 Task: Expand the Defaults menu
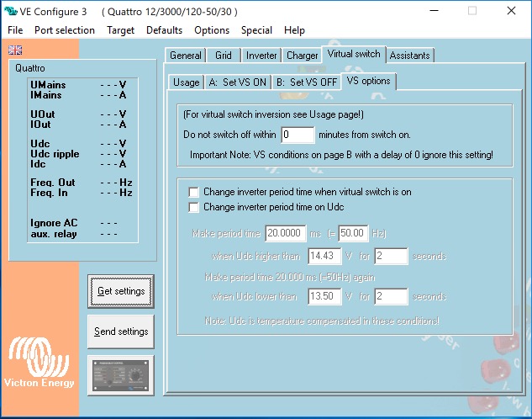(x=164, y=29)
